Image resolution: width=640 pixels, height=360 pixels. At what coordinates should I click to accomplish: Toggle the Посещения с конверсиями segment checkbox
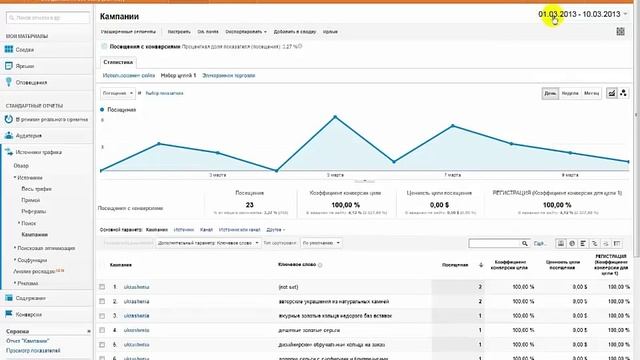tap(104, 47)
